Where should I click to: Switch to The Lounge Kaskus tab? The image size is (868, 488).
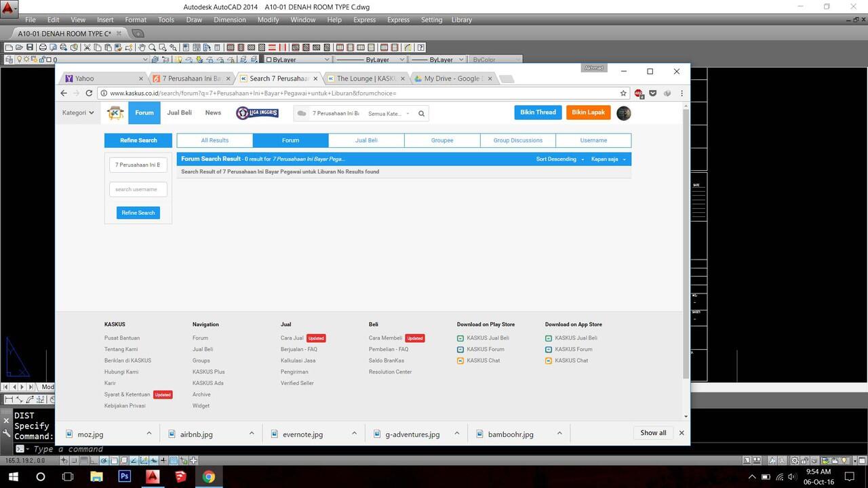coord(366,79)
